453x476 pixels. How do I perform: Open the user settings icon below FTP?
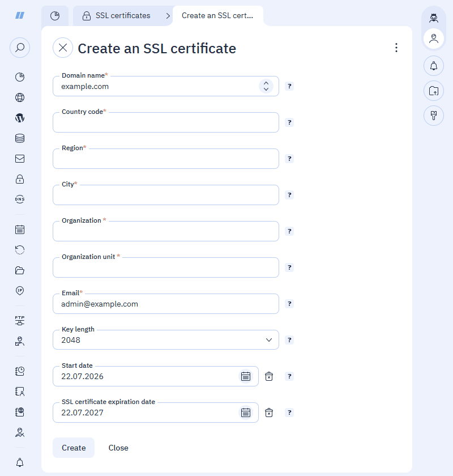click(x=20, y=341)
